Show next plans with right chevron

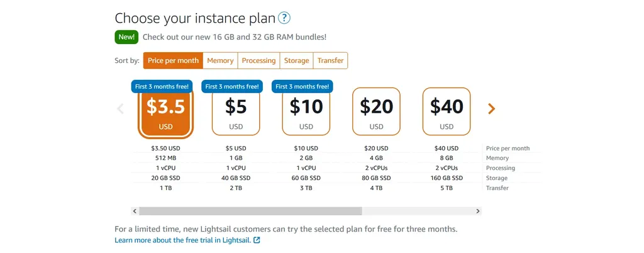(491, 108)
